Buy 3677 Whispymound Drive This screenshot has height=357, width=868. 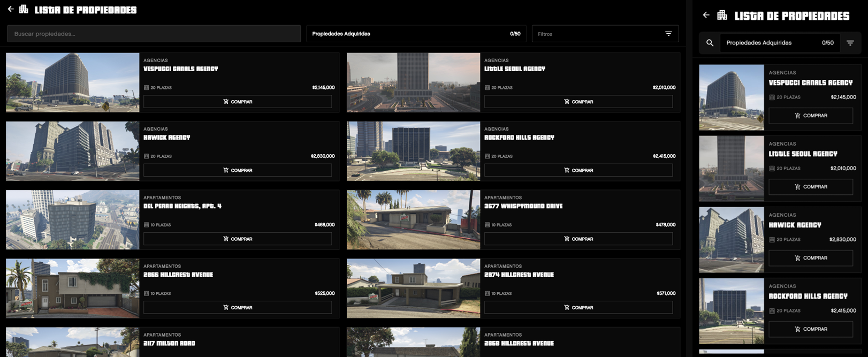(x=578, y=239)
